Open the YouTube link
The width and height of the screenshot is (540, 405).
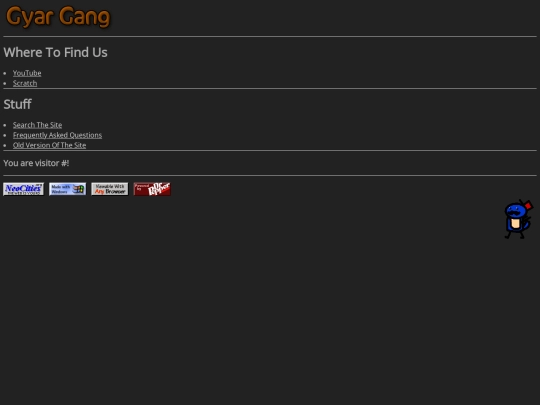27,73
